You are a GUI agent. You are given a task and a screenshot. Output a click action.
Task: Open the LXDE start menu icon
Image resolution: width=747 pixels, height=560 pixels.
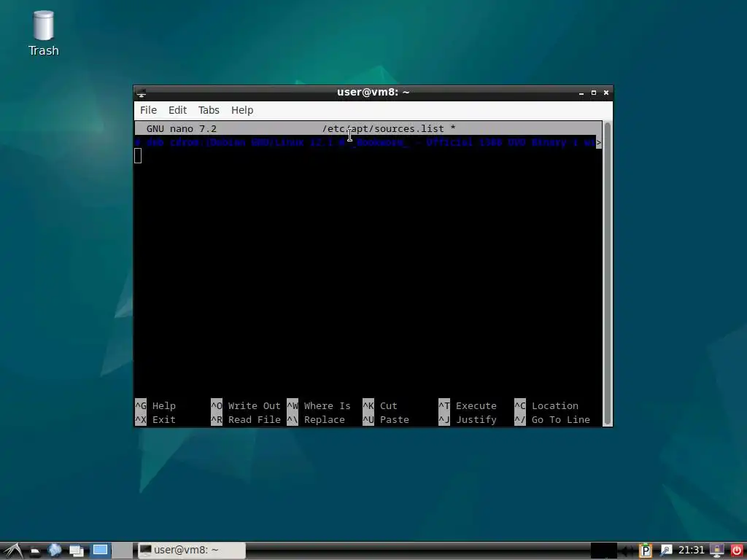(13, 551)
